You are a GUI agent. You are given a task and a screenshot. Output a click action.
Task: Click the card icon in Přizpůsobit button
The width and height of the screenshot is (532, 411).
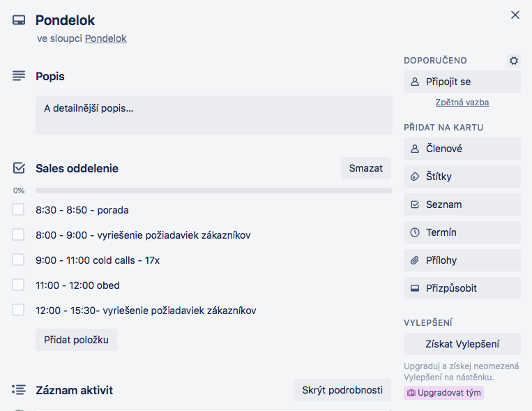pos(415,288)
